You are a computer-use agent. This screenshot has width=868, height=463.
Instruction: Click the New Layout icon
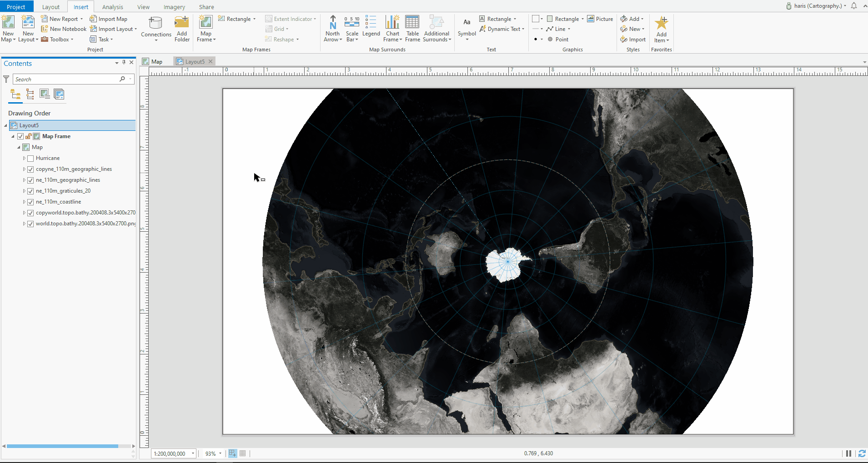28,22
